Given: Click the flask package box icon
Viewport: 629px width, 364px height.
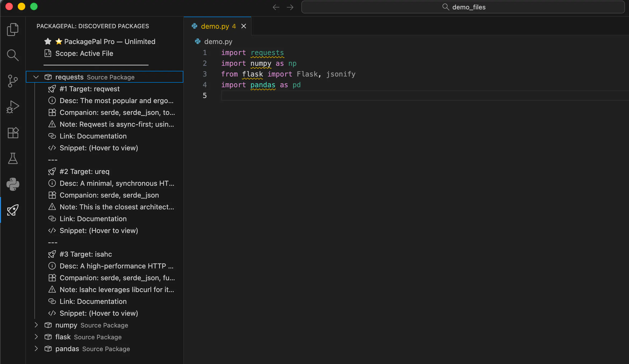Looking at the screenshot, I should (48, 337).
